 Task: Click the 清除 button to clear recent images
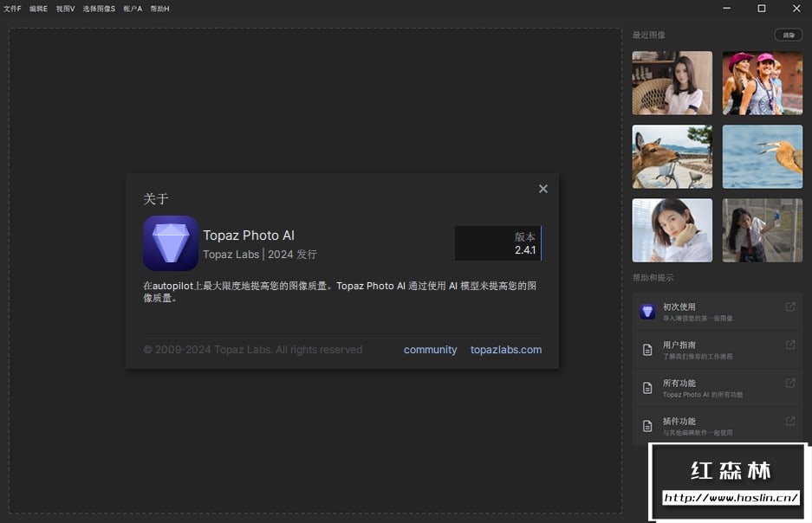click(x=789, y=35)
